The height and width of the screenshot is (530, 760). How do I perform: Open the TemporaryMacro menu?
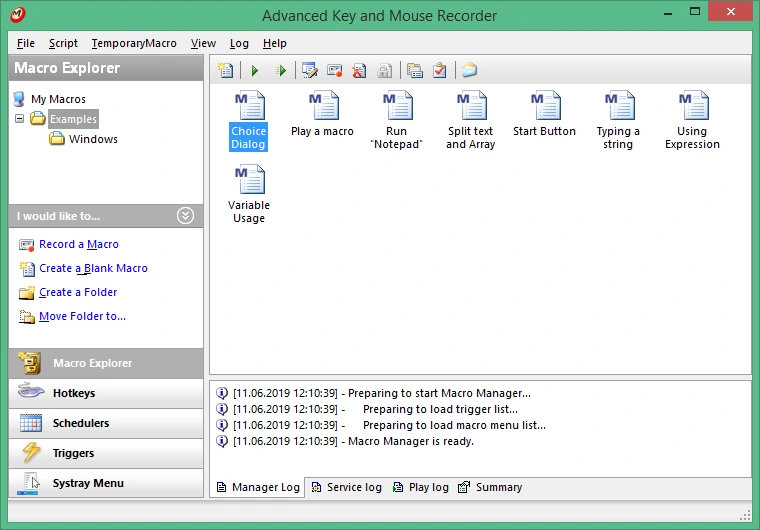(134, 43)
